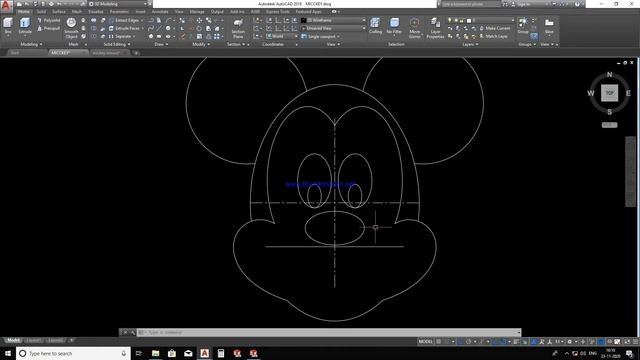640x360 pixels.
Task: Click the Smooth Object tool
Action: pyautogui.click(x=71, y=28)
